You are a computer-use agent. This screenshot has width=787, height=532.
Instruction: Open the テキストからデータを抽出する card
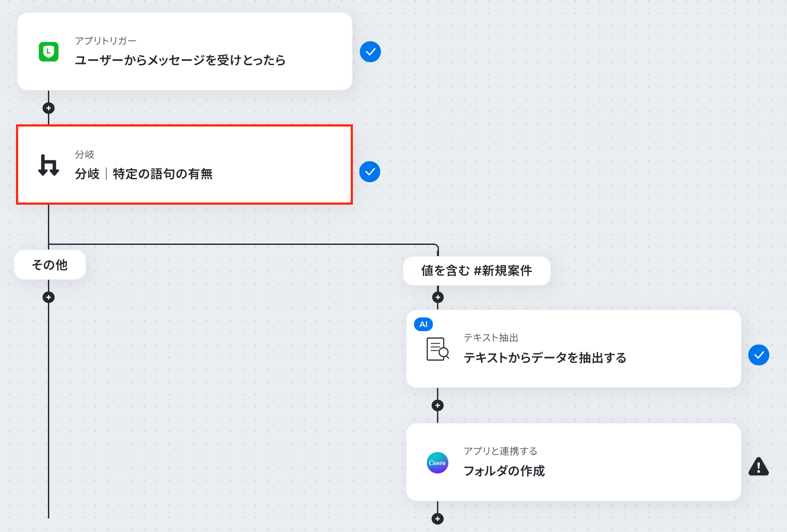(x=574, y=348)
